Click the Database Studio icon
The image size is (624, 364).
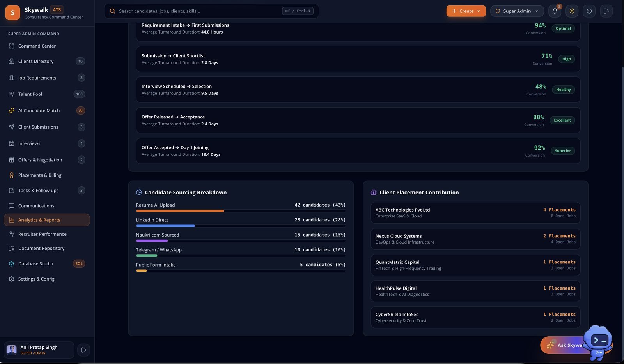tap(12, 264)
